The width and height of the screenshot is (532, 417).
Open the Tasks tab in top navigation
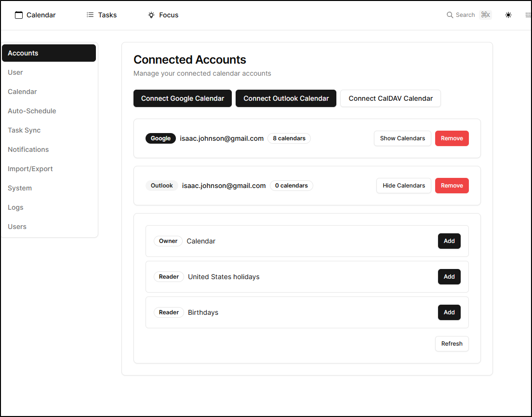click(102, 15)
